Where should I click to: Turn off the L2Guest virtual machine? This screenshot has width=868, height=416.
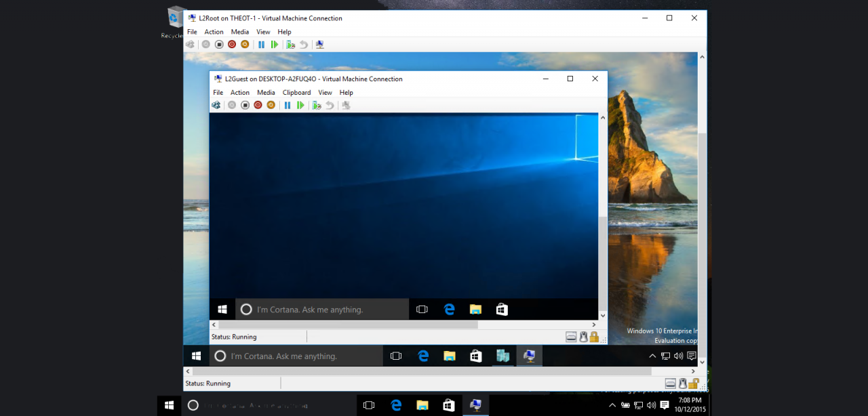[x=245, y=105]
